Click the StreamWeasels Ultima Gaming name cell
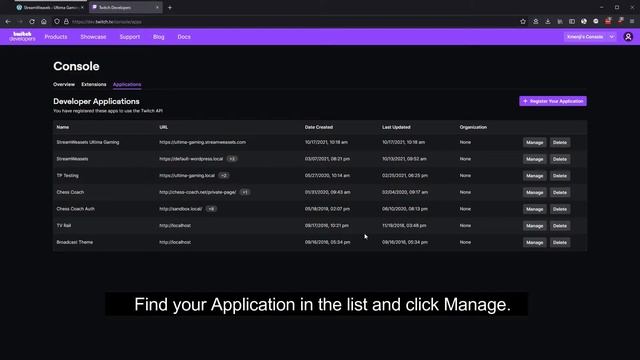Viewport: 640px width, 360px height. [88, 142]
